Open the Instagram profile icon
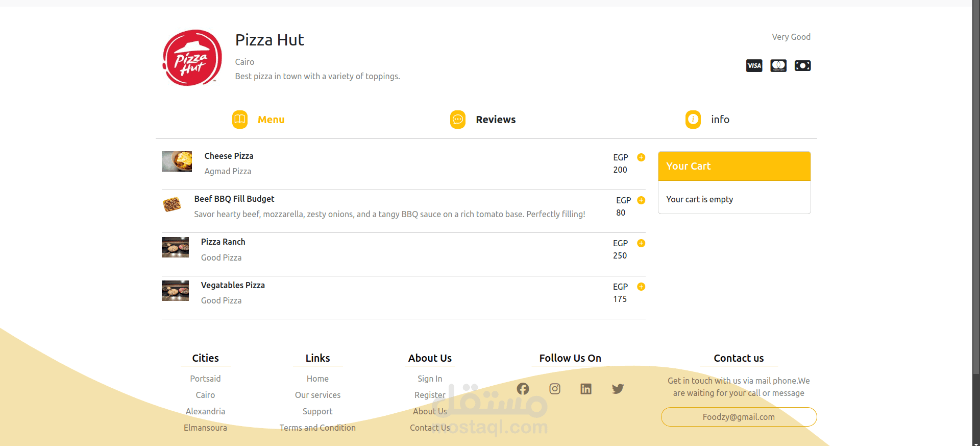The height and width of the screenshot is (446, 980). point(555,389)
